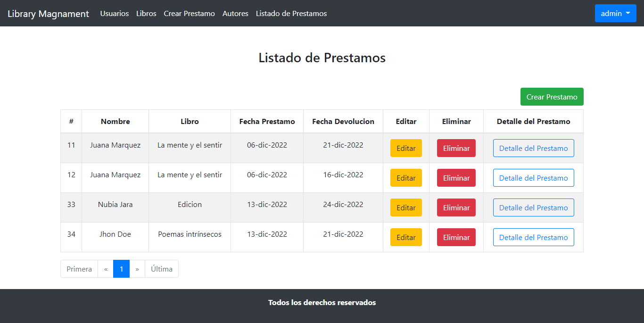The width and height of the screenshot is (644, 323).
Task: Open the admin user dropdown
Action: 616,13
